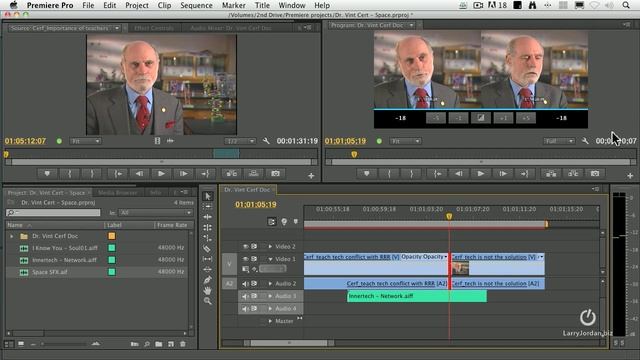Screen dimensions: 640x360
Task: Apply default transition button in trim view
Action: click(481, 118)
